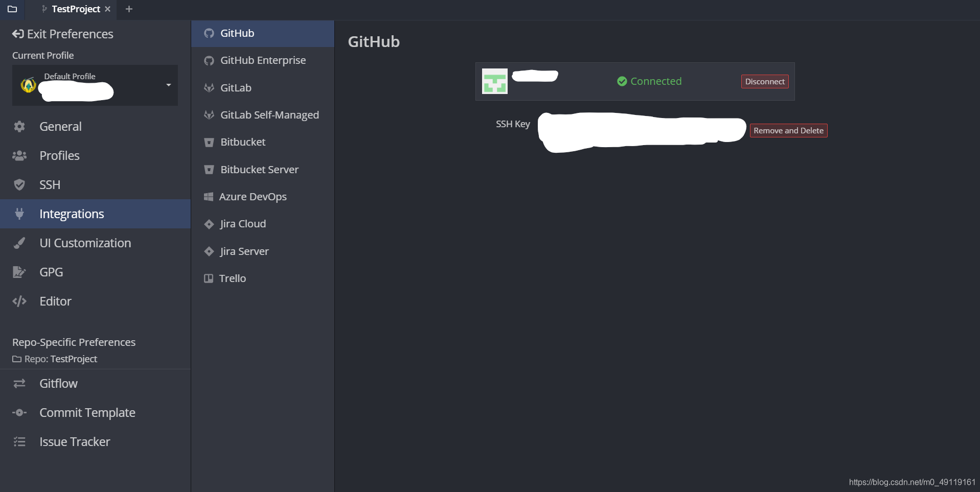Click the GPG signing icon
The image size is (980, 492).
click(x=19, y=272)
